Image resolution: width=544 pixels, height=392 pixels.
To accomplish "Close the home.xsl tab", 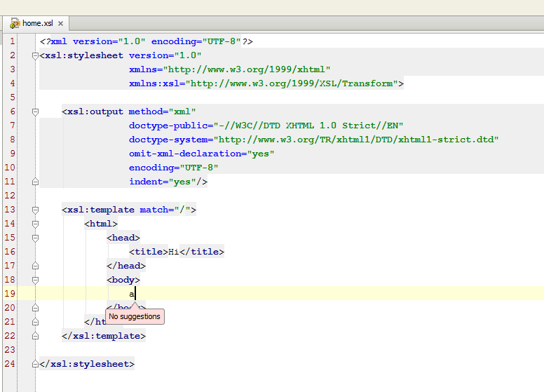I will click(x=60, y=24).
